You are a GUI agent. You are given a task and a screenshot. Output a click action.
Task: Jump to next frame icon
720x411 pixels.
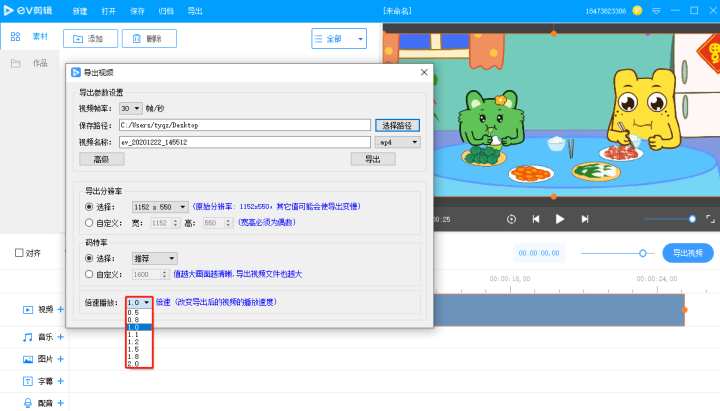click(585, 219)
